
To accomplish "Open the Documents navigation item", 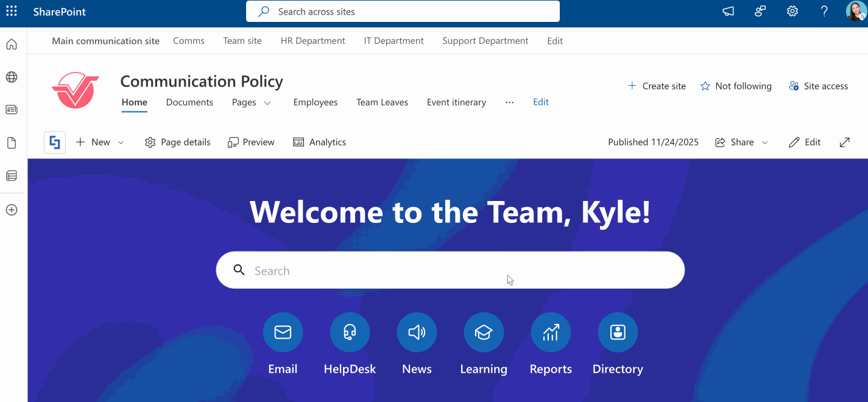I will pos(189,102).
